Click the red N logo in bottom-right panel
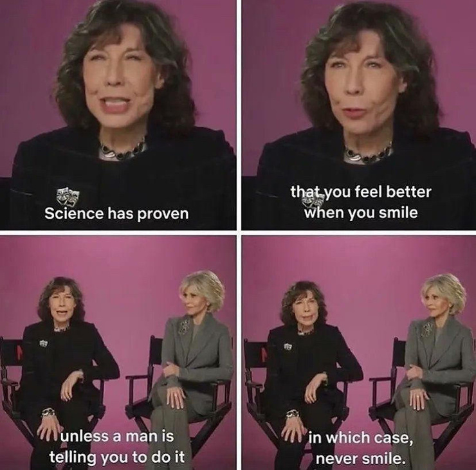This screenshot has height=470, width=476. 263,355
